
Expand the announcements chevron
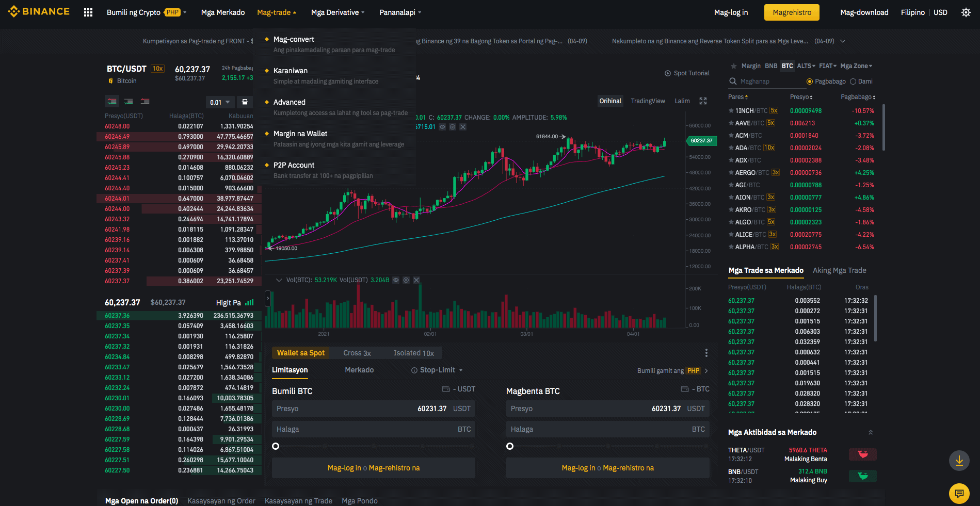(x=843, y=41)
